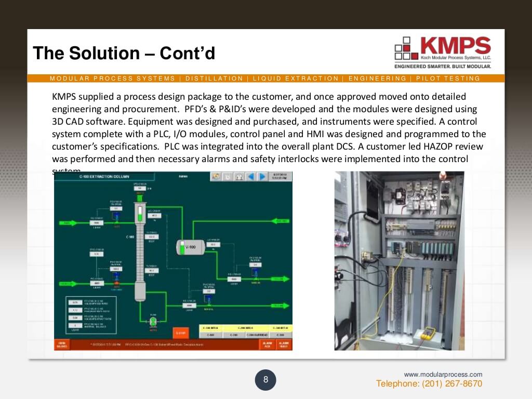Click the level indicator bar atop column
532x399 pixels.
(139, 212)
